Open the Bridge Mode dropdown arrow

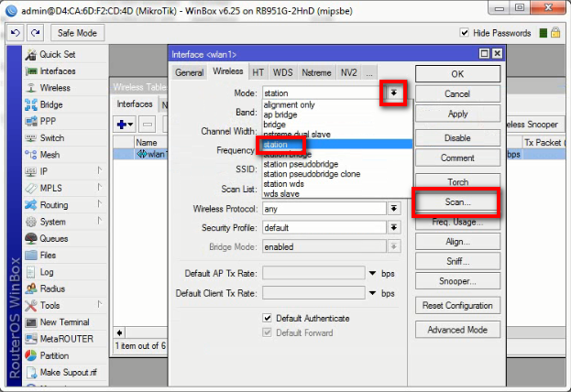(394, 246)
